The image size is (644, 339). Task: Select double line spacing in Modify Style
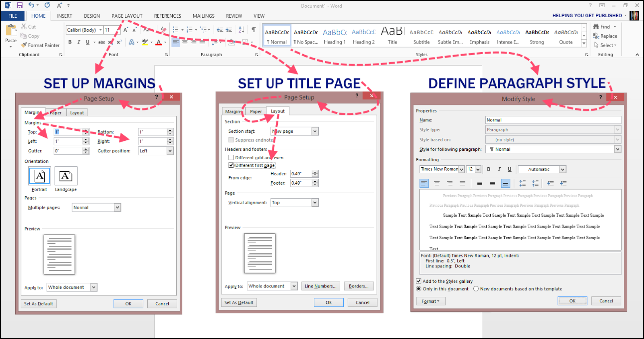pyautogui.click(x=506, y=183)
